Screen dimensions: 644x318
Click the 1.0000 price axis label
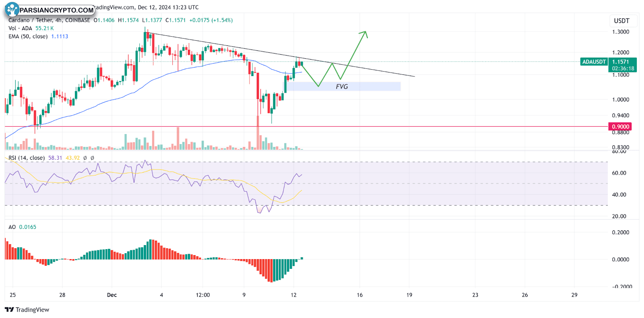[621, 99]
